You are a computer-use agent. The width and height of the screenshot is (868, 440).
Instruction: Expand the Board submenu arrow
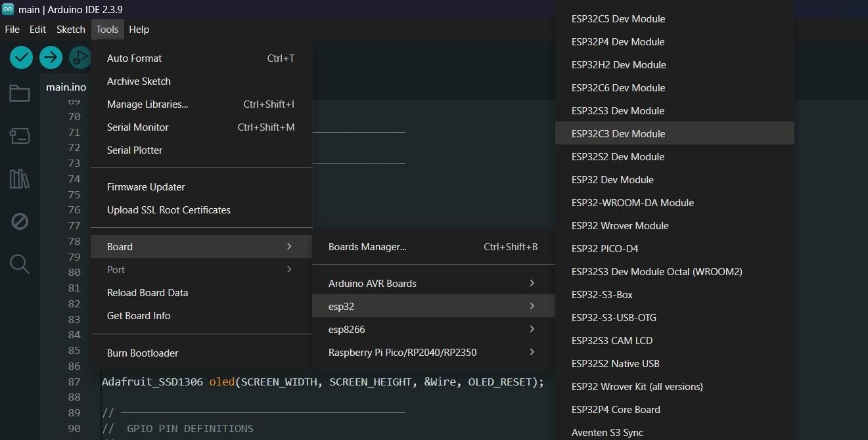tap(289, 246)
